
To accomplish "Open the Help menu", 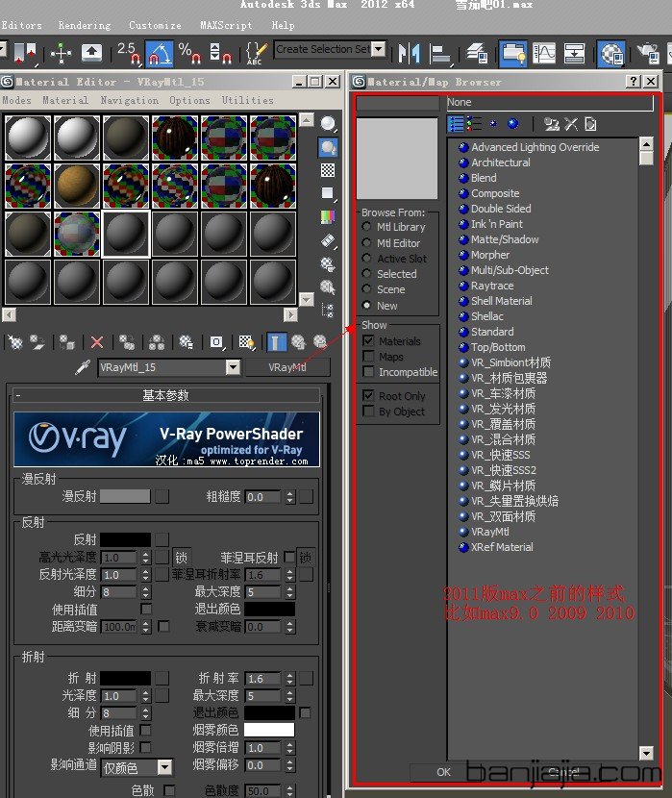I will click(x=283, y=25).
